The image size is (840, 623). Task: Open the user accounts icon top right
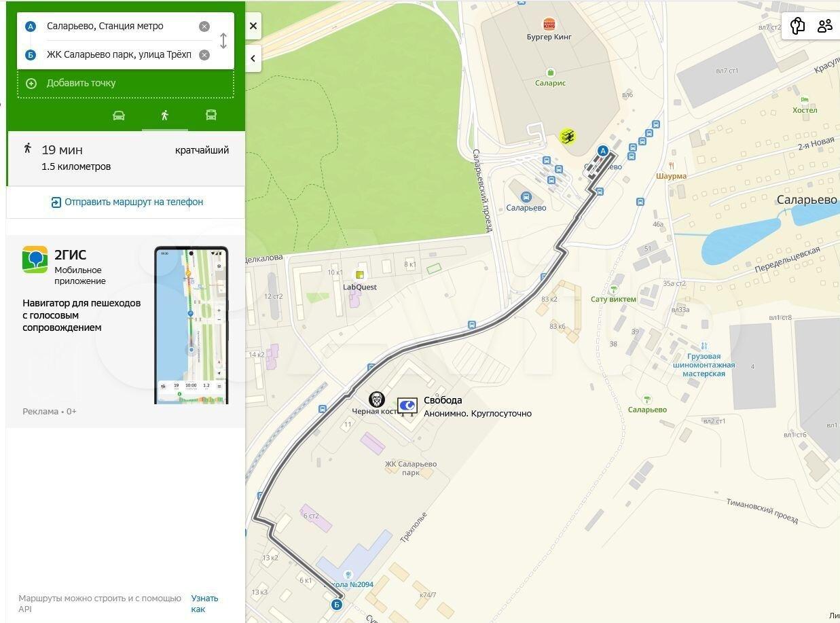tap(825, 26)
